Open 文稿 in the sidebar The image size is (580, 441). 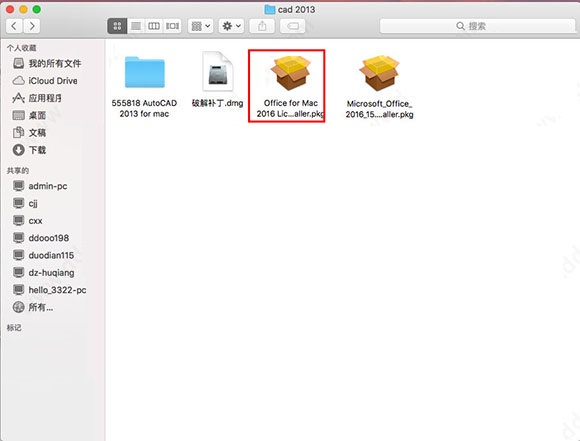pos(29,132)
